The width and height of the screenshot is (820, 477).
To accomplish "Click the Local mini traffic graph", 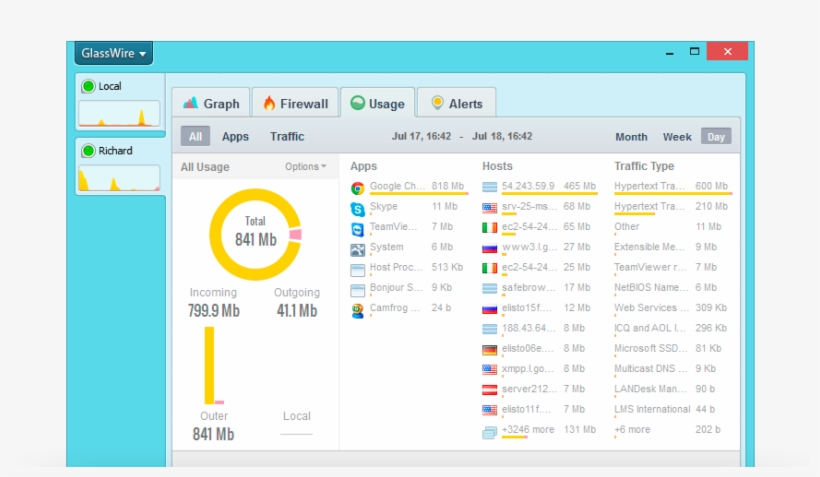I will point(119,113).
